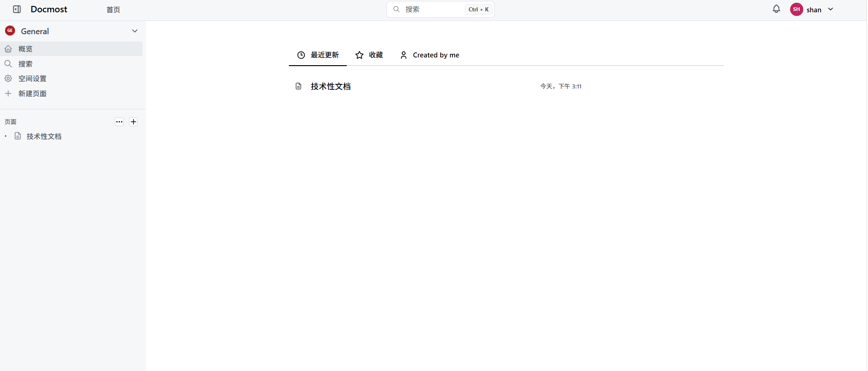Click the 页面 section heading
This screenshot has width=868, height=371.
click(x=10, y=122)
